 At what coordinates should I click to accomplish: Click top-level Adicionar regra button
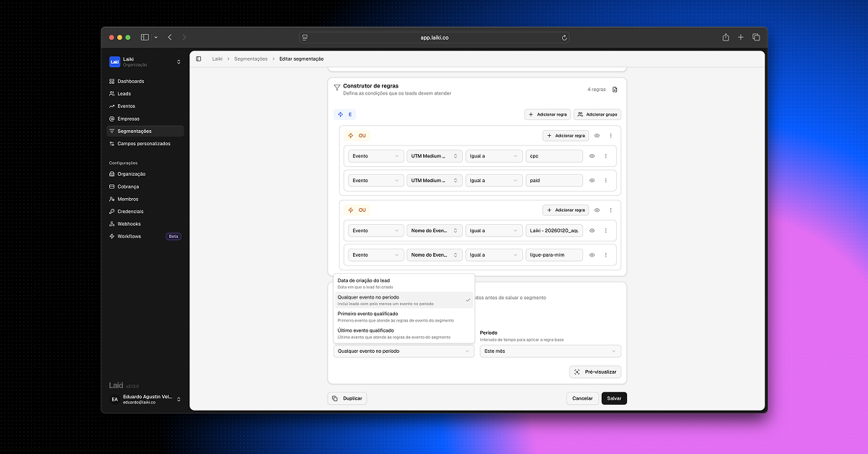548,114
